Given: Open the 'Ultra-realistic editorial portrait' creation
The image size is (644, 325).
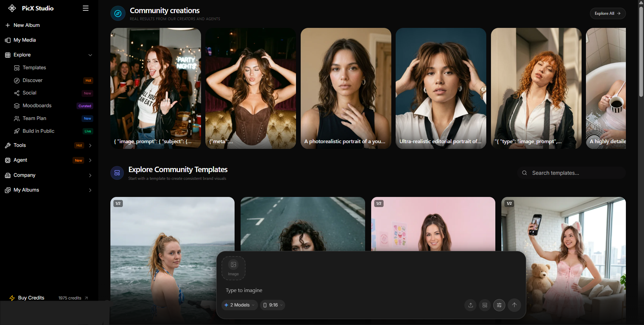Looking at the screenshot, I should (441, 88).
